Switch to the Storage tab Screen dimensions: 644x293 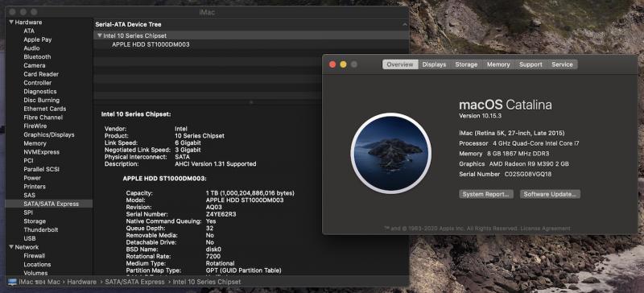click(x=466, y=64)
